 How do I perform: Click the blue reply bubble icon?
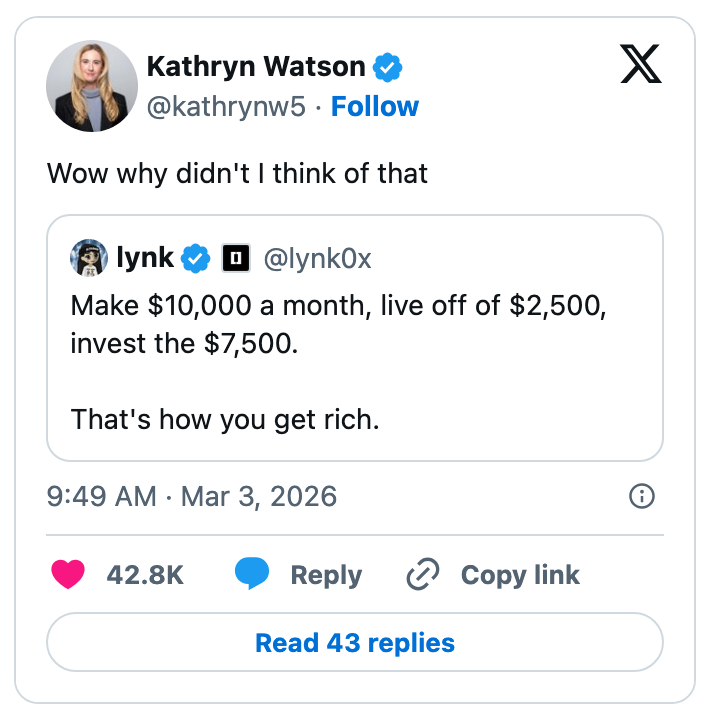pyautogui.click(x=251, y=575)
